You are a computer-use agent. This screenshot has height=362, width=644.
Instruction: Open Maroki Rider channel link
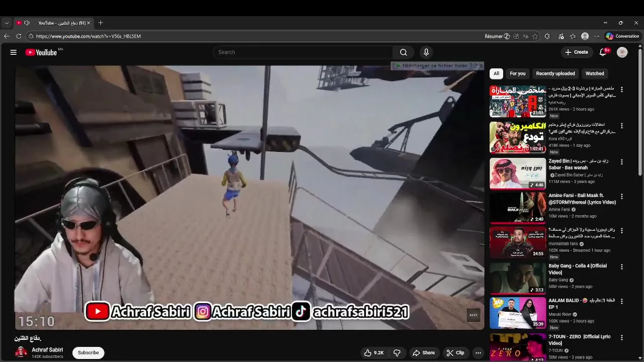click(560, 315)
